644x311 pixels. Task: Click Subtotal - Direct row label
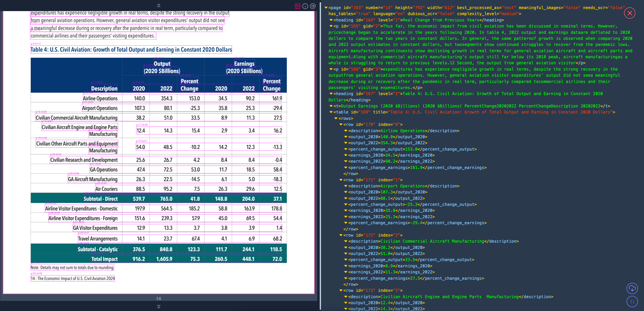pyautogui.click(x=101, y=199)
